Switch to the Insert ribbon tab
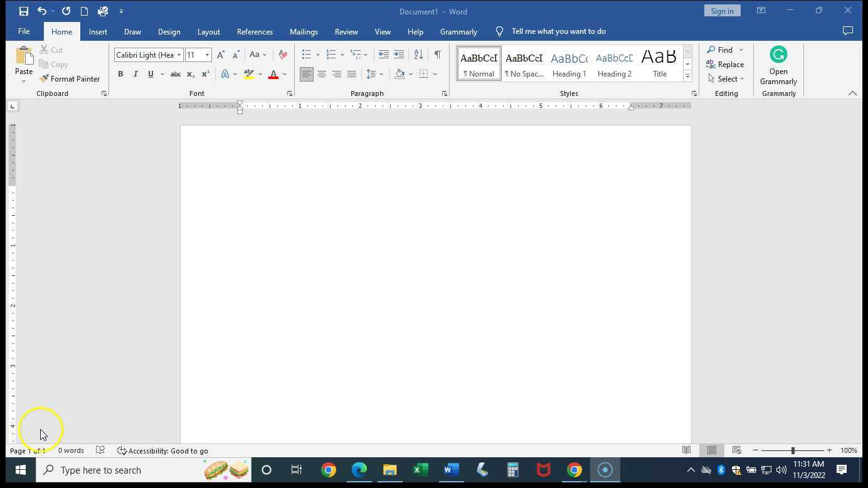 tap(98, 31)
